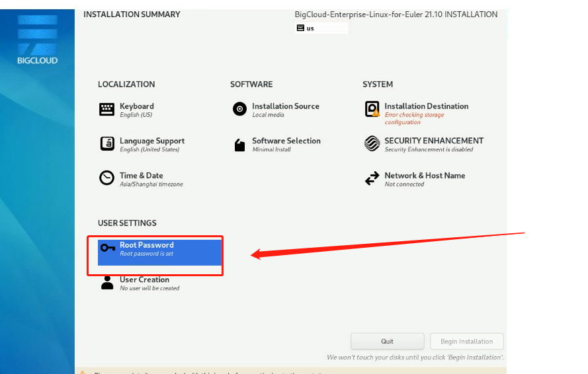Click the Begin Installation button
The image size is (588, 374).
click(467, 342)
